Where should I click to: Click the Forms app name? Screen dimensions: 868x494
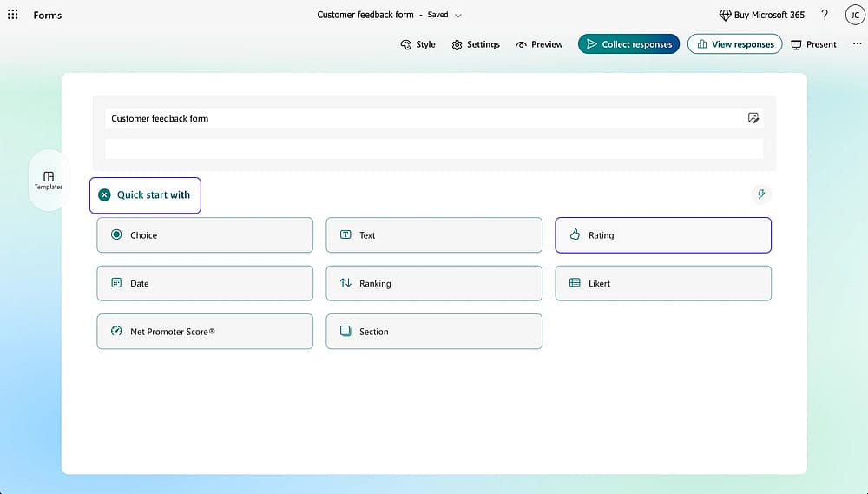(x=48, y=15)
